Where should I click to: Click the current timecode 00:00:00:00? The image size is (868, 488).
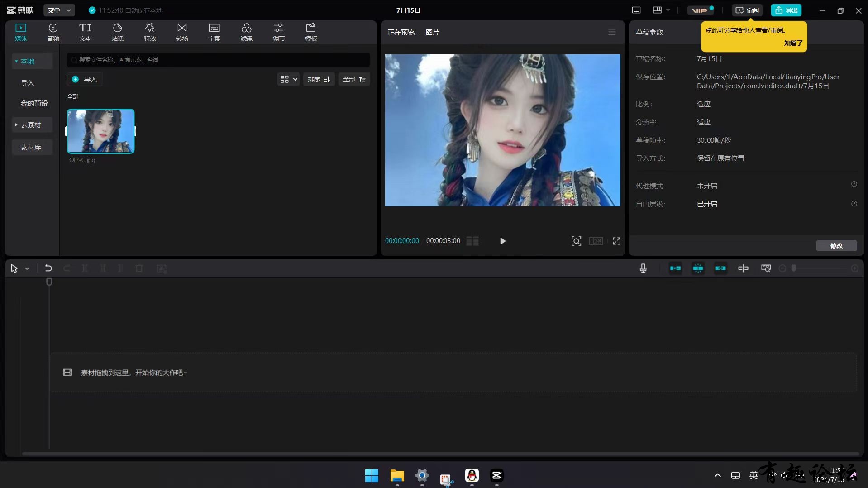coord(402,241)
